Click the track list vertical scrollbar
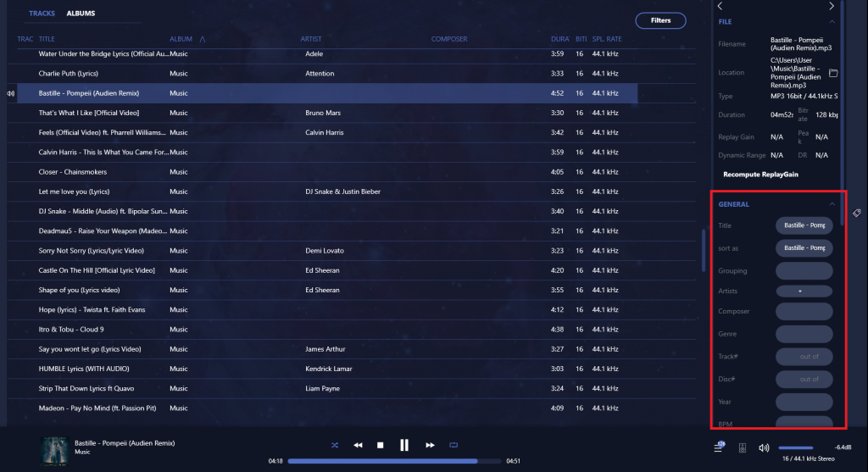This screenshot has height=472, width=868. 703,250
